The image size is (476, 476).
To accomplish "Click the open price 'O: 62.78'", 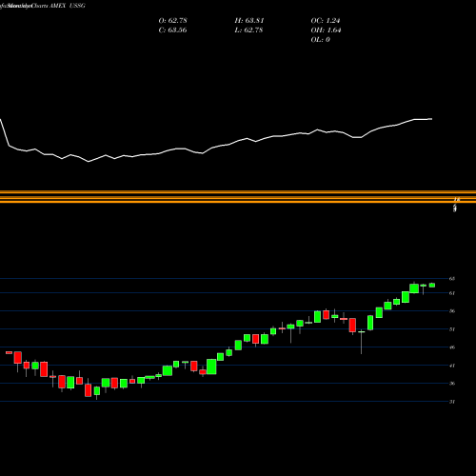I will point(172,21).
